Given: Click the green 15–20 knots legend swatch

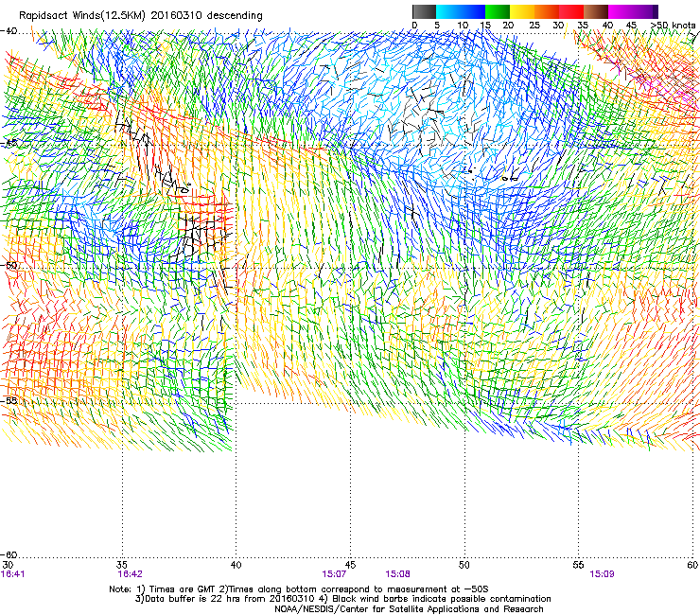Looking at the screenshot, I should pyautogui.click(x=498, y=11).
